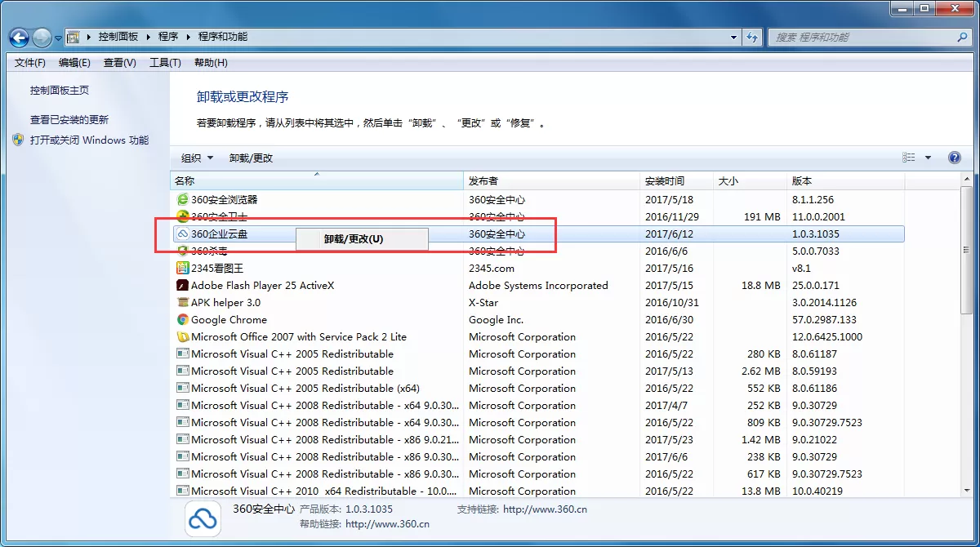
Task: Click size cell 191 MB
Action: click(764, 217)
